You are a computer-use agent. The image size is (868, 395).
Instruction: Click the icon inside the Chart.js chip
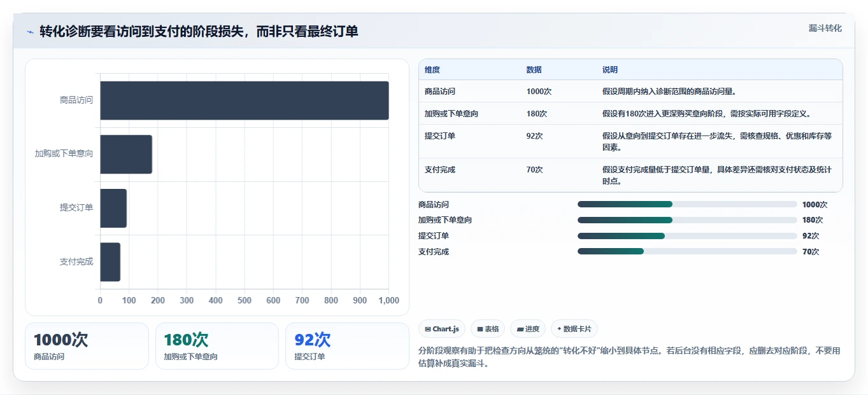428,329
